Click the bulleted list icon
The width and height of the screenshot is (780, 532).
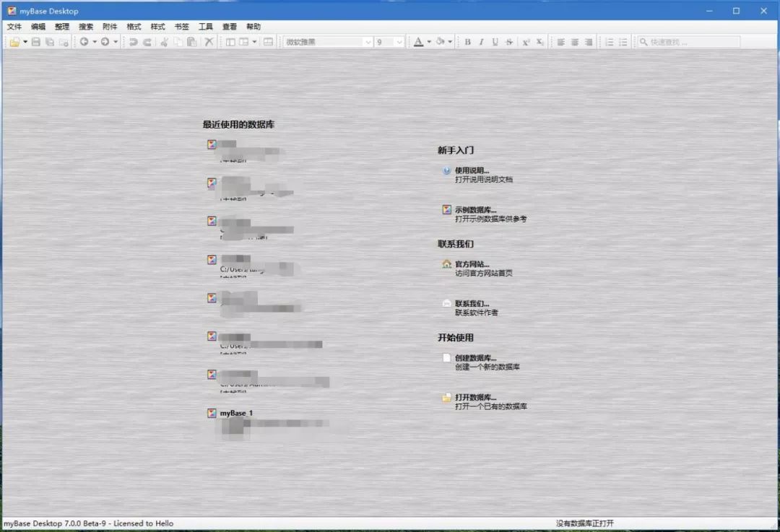click(x=623, y=43)
